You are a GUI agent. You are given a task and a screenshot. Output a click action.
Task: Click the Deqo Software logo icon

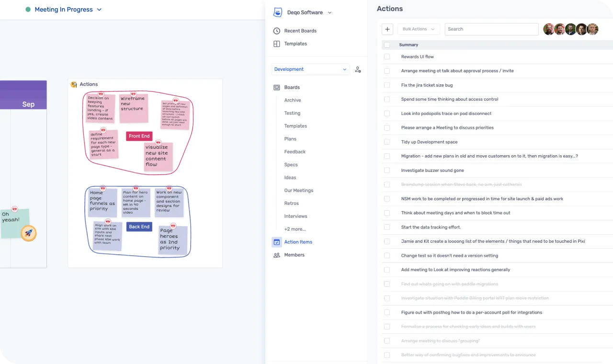click(277, 12)
